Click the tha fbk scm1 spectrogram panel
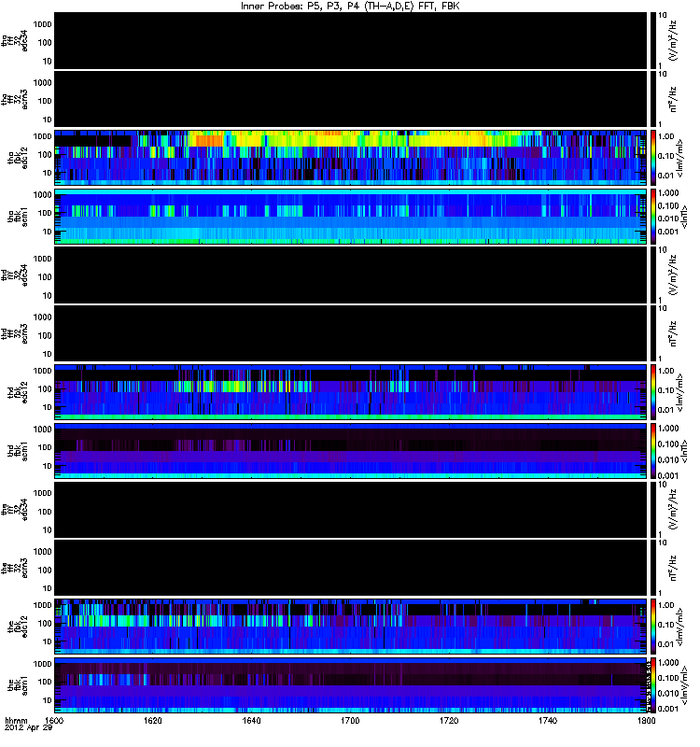This screenshot has width=700, height=747. coord(351,217)
